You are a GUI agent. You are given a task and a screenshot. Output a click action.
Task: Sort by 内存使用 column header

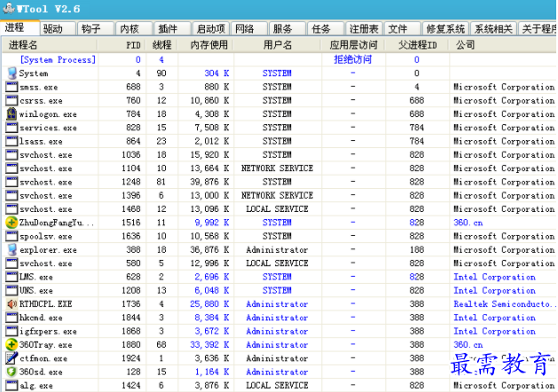tap(206, 45)
